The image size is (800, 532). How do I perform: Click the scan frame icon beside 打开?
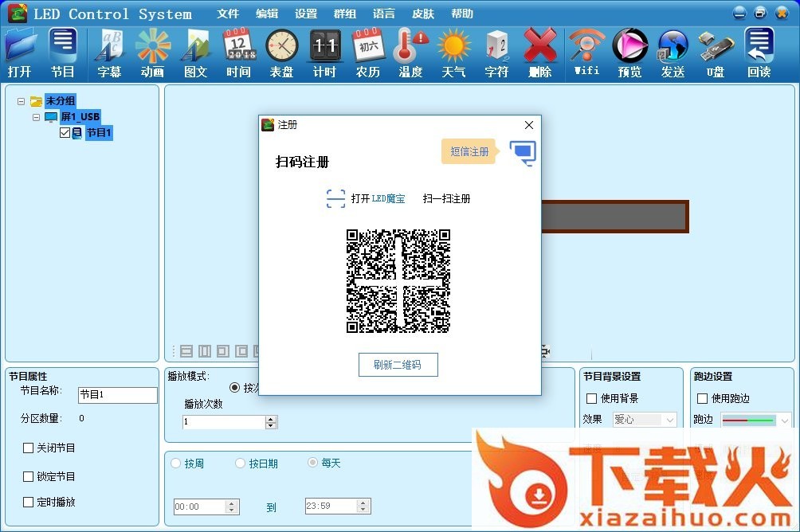point(335,198)
